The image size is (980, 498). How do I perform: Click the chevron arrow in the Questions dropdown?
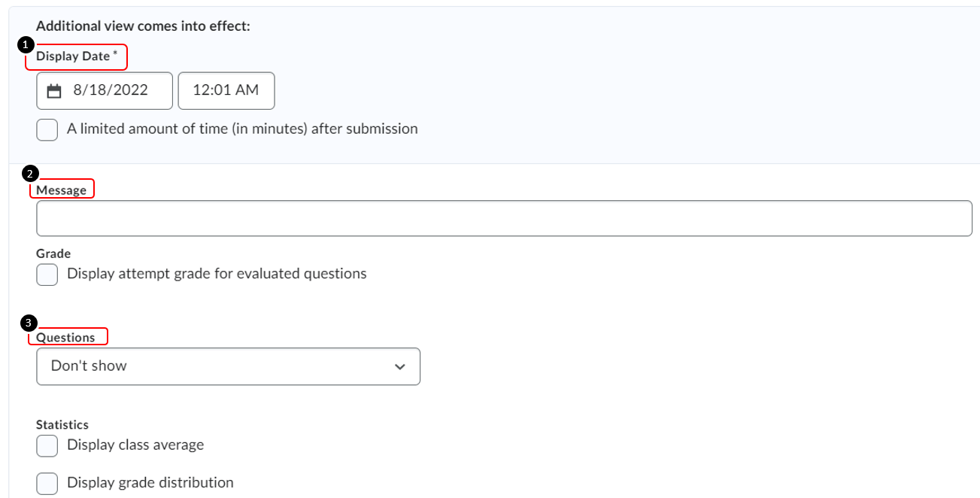pos(399,367)
